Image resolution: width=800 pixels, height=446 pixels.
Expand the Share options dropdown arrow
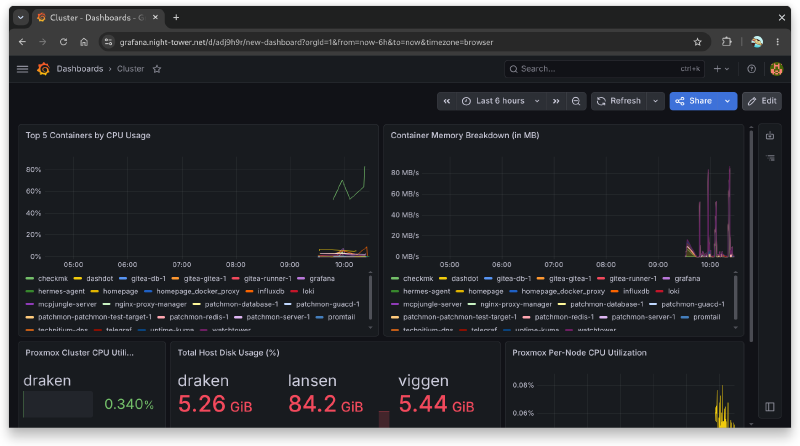[727, 101]
